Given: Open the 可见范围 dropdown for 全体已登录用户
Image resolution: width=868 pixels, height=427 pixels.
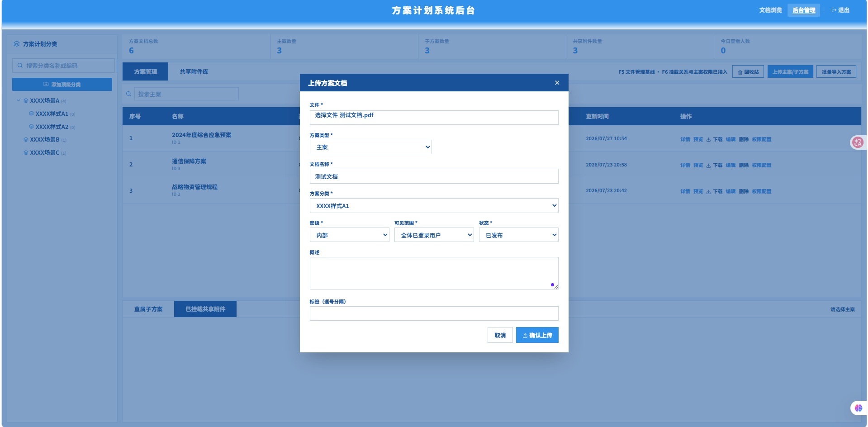Looking at the screenshot, I should pos(434,235).
